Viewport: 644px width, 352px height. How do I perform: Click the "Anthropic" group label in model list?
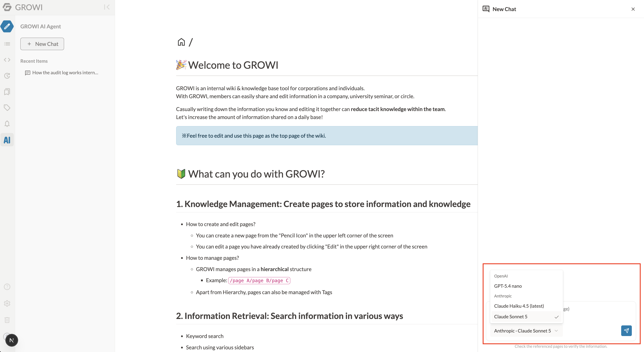pos(503,296)
